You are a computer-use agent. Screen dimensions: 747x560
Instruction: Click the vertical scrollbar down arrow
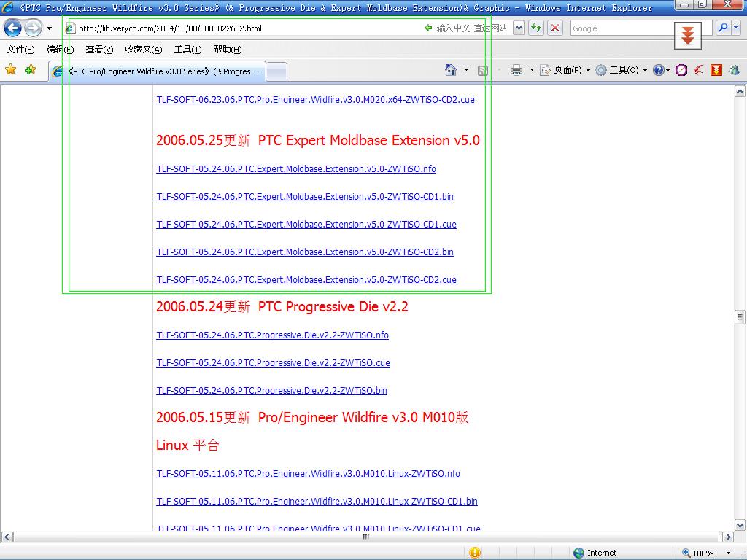[740, 525]
